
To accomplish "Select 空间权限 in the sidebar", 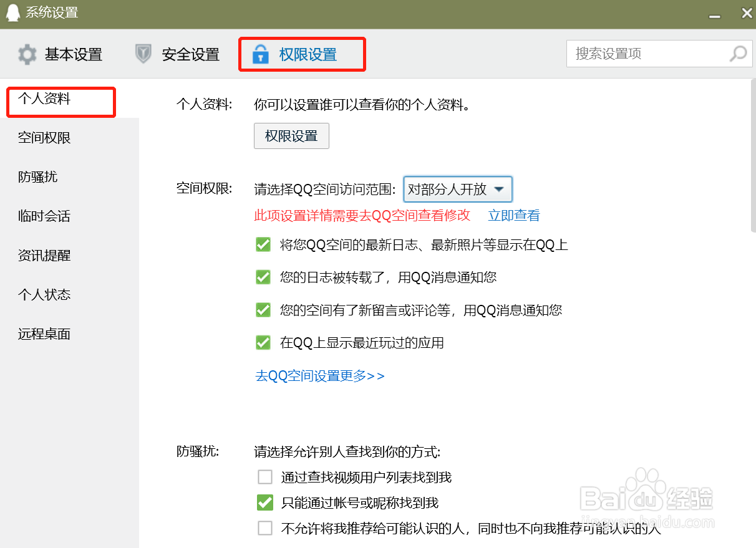I will click(69, 138).
